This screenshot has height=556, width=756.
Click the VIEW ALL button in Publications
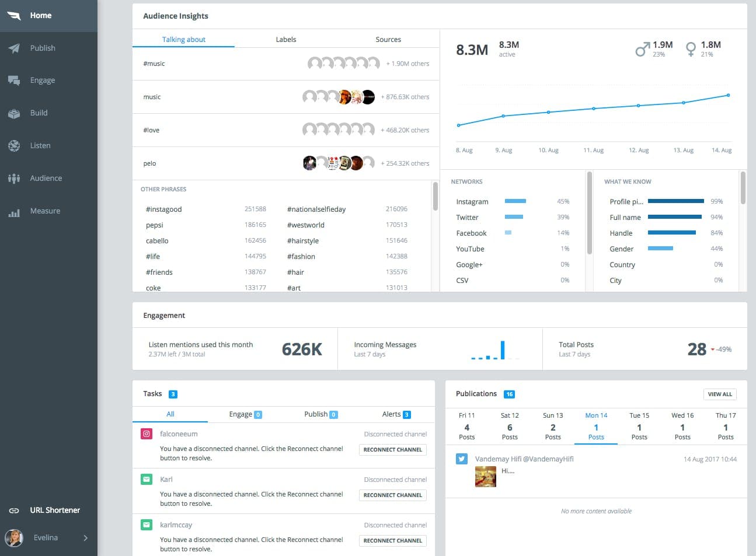[x=720, y=394]
